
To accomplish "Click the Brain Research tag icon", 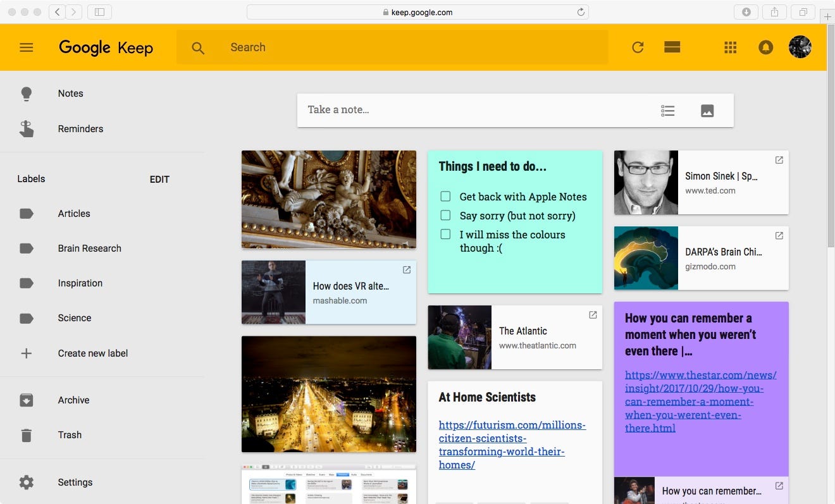I will pyautogui.click(x=27, y=249).
